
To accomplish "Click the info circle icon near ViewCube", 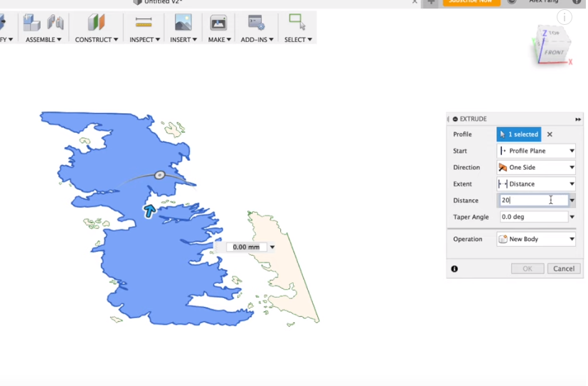I will coord(564,17).
